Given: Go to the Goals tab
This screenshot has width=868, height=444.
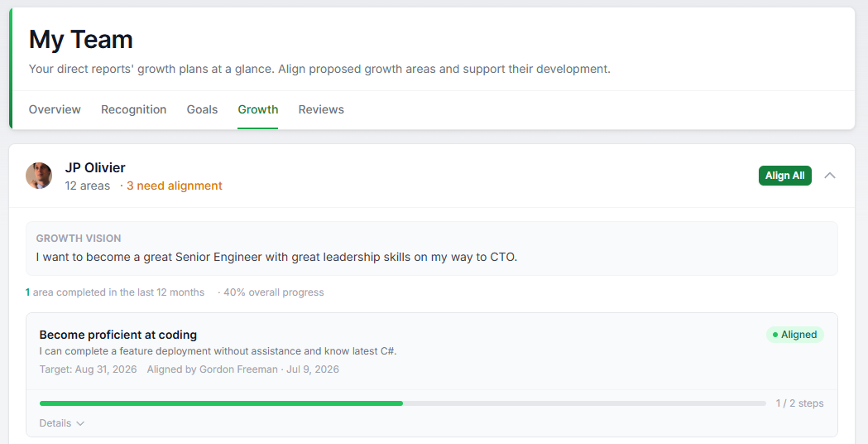Looking at the screenshot, I should click(202, 109).
